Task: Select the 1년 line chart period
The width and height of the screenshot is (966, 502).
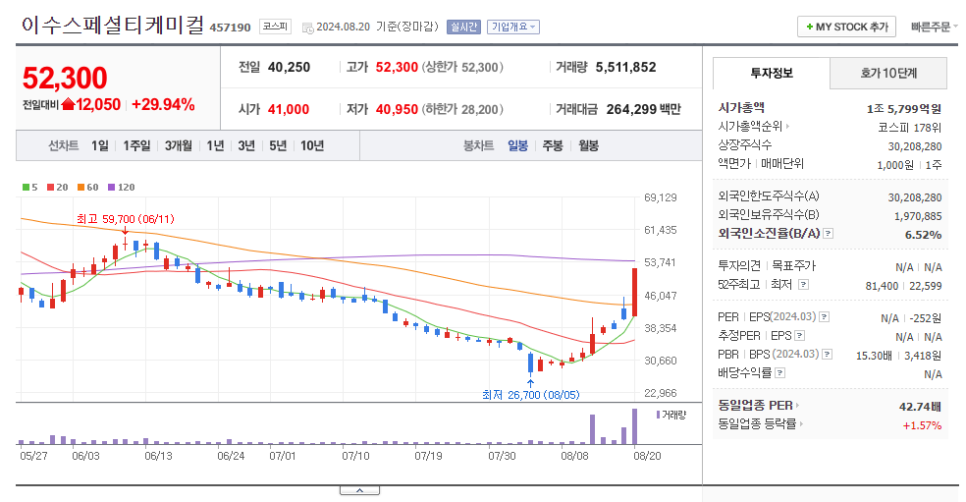Action: [x=216, y=146]
